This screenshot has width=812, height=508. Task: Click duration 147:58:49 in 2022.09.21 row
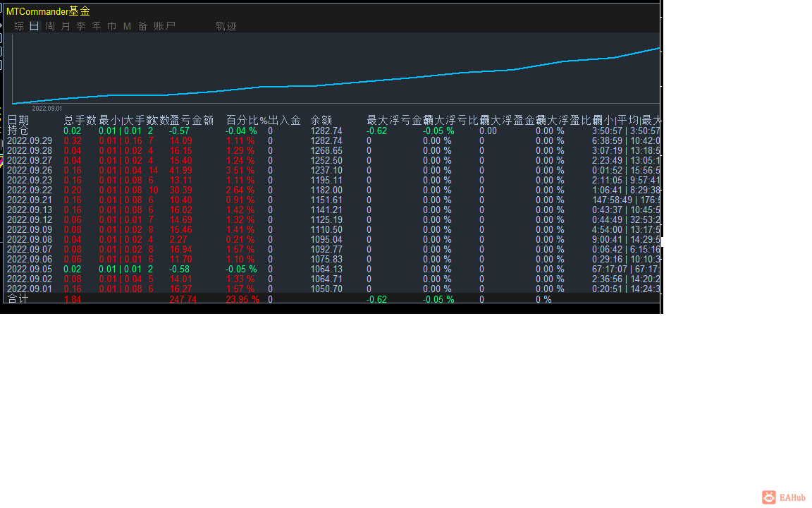612,200
